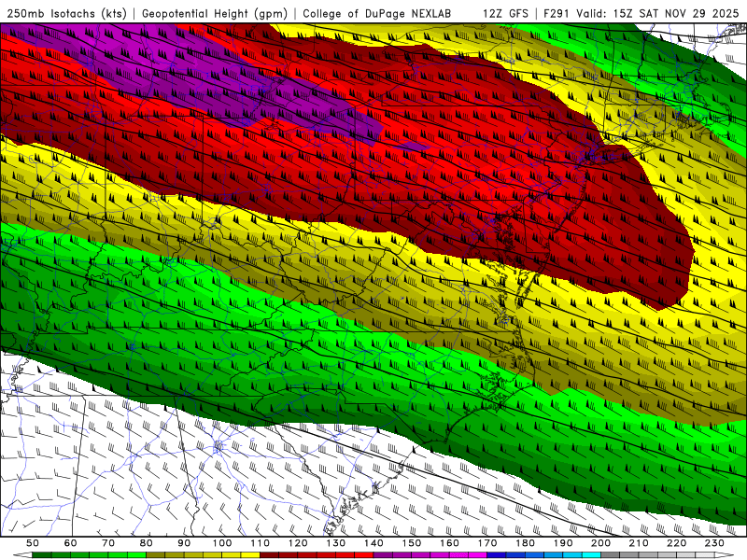The width and height of the screenshot is (747, 560).
Task: Select the 180 value on the color scale
Action: pyautogui.click(x=525, y=543)
